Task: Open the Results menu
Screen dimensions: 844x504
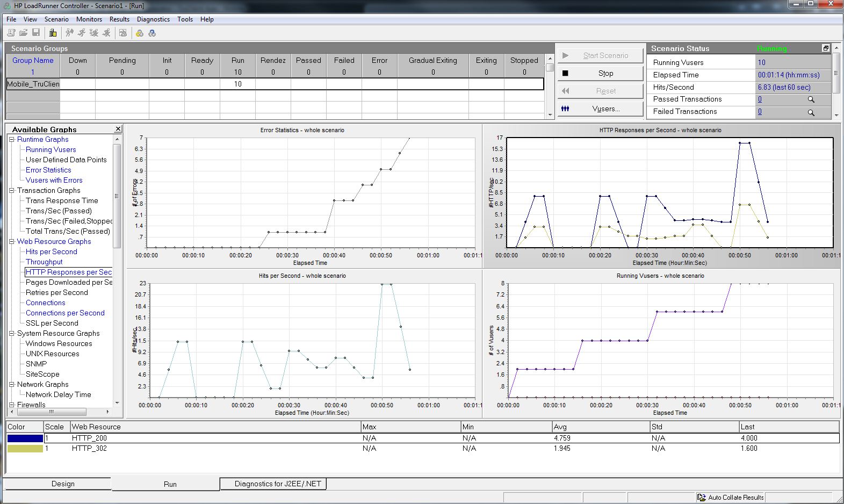Action: pos(119,19)
